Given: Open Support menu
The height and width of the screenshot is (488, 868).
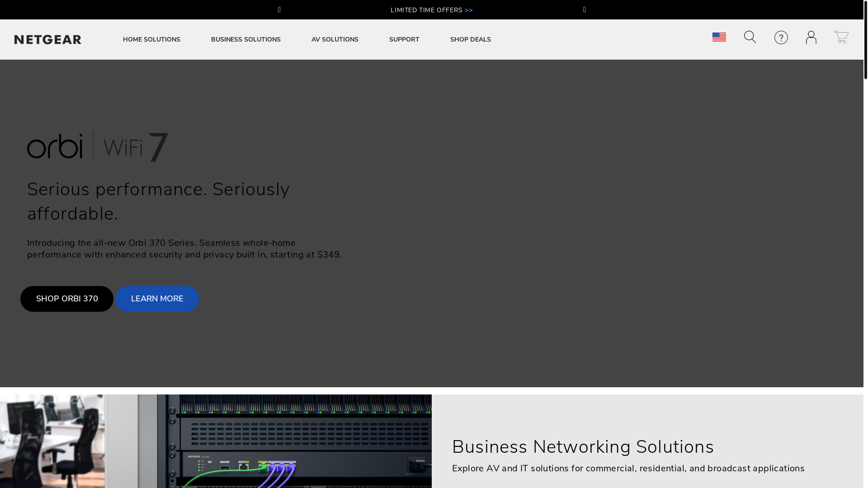Looking at the screenshot, I should 404,40.
